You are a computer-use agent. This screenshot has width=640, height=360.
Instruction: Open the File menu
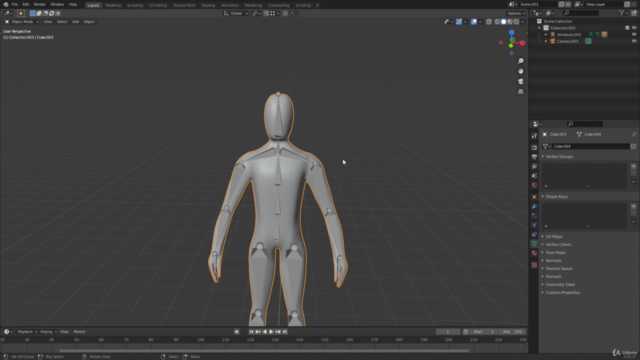pyautogui.click(x=15, y=4)
